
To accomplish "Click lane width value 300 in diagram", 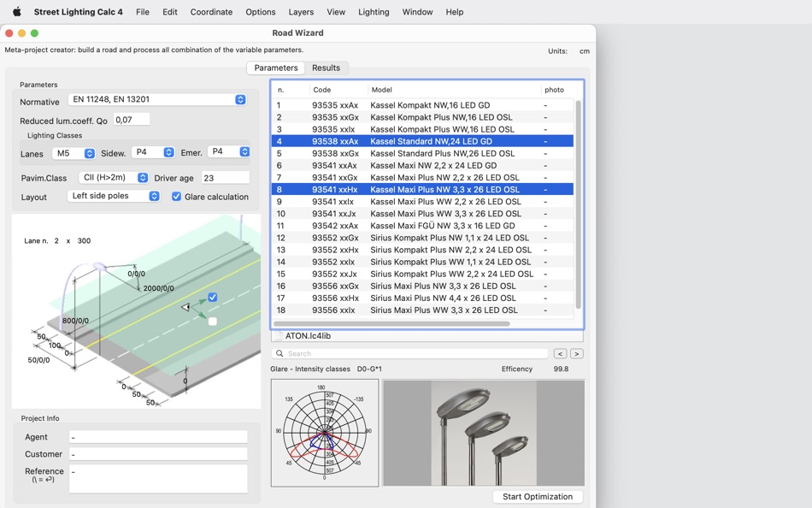I will tap(84, 240).
